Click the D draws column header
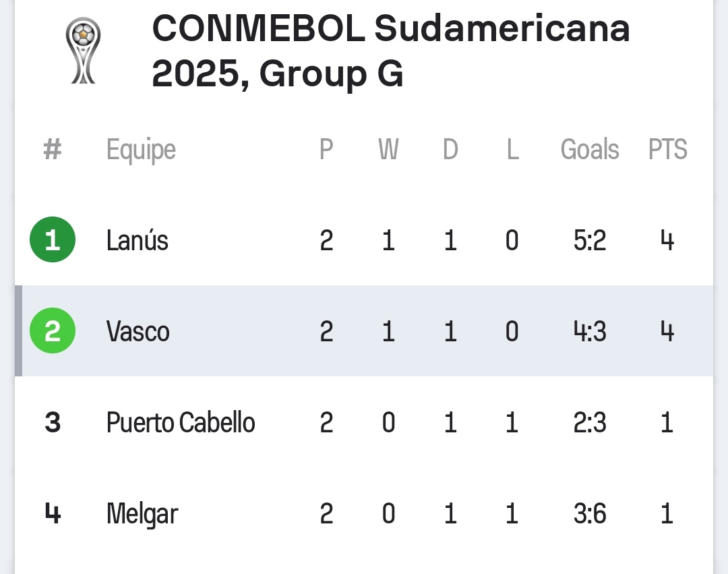Screen dimensions: 728x574 click(x=450, y=149)
